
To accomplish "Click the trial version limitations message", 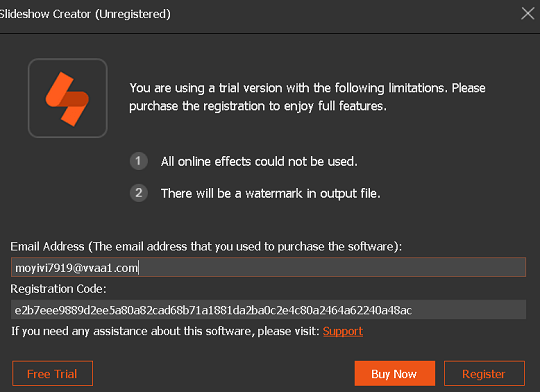I will click(x=307, y=97).
